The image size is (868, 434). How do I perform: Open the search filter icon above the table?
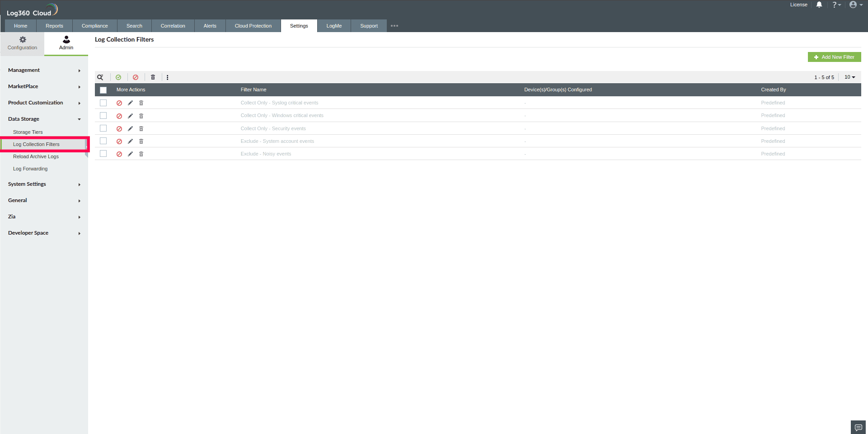pos(100,77)
